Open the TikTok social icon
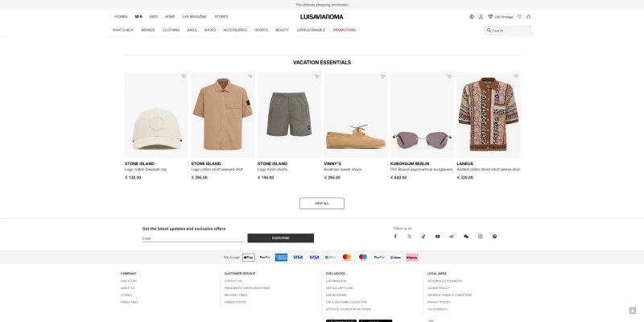The image size is (644, 322). click(423, 237)
